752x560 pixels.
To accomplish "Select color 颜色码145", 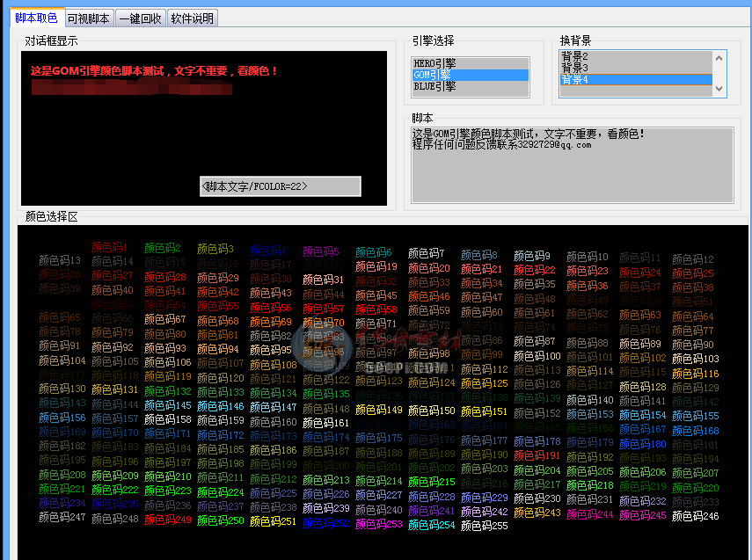I will click(168, 405).
